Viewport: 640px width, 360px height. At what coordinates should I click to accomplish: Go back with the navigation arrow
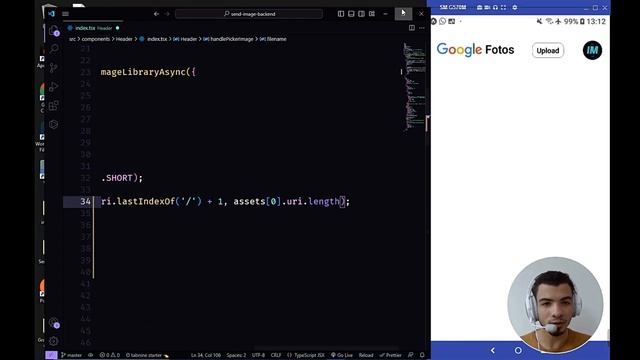pyautogui.click(x=156, y=14)
